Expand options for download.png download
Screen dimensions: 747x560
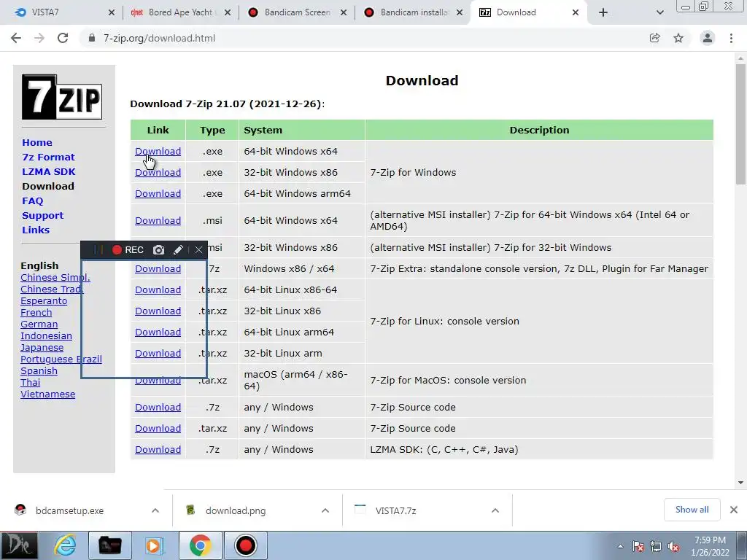click(325, 510)
